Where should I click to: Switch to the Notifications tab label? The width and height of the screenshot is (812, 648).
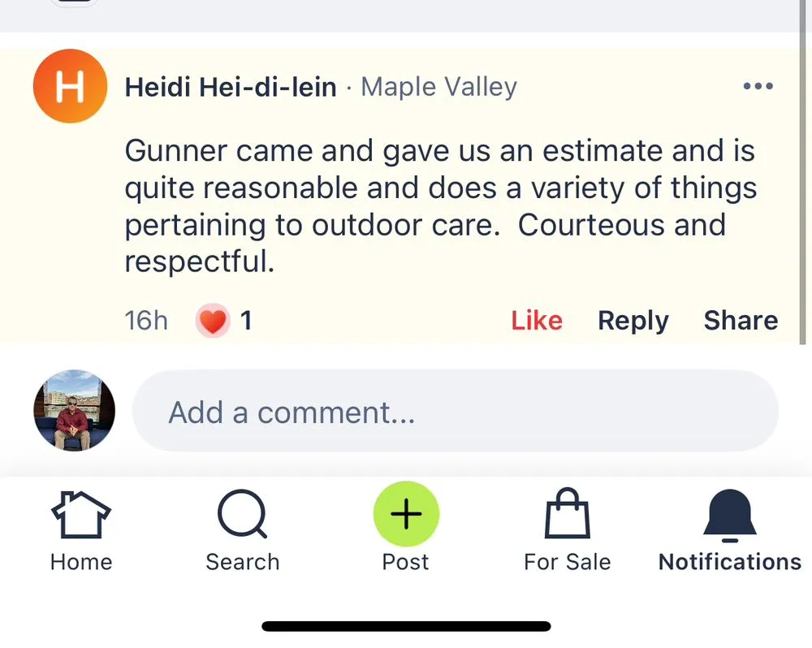729,562
